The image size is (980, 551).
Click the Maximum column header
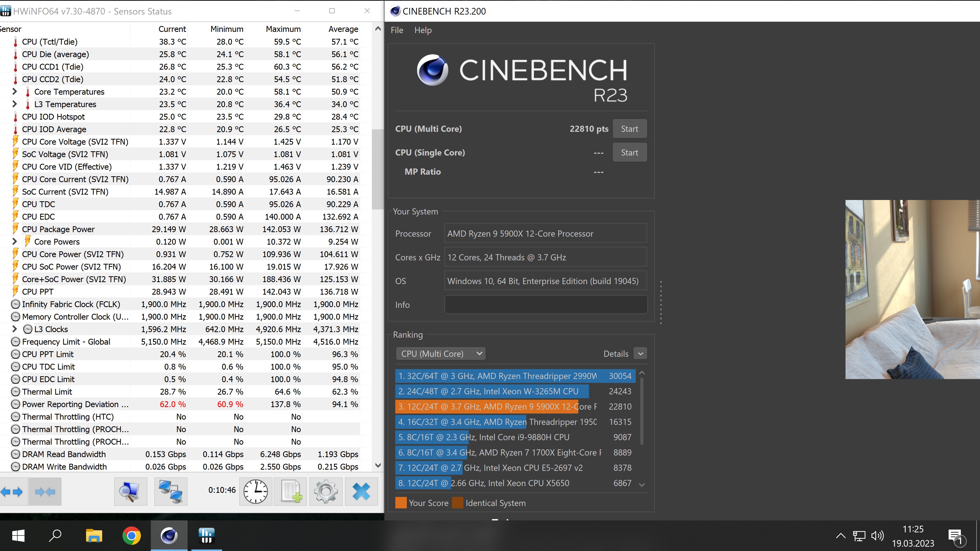tap(283, 29)
